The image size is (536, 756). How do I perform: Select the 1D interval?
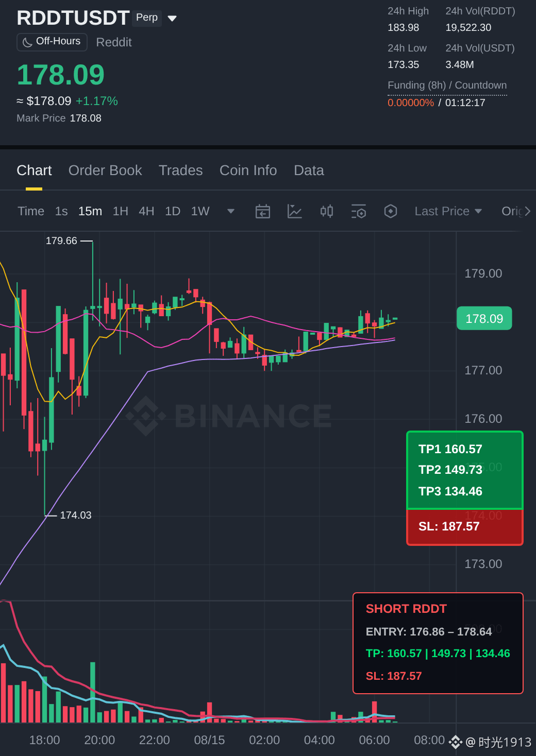click(x=173, y=211)
